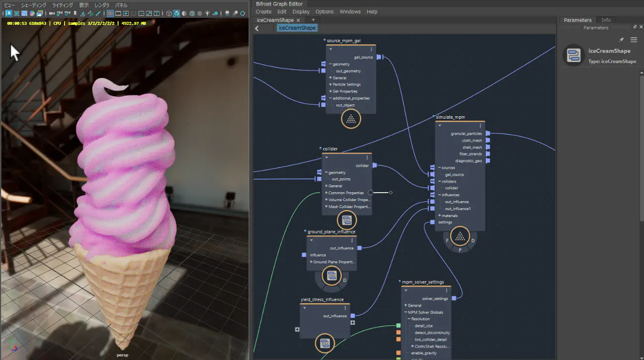Click the gel_source output port on source_mpm_gel
This screenshot has width=644, height=360.
click(x=379, y=57)
